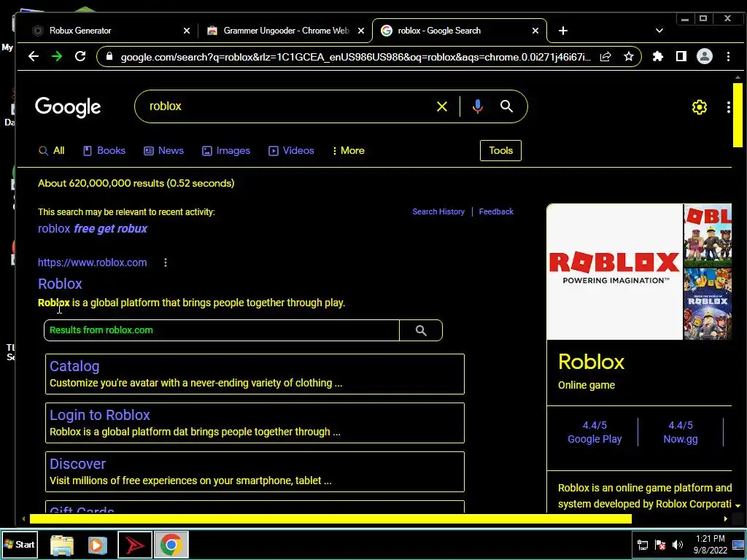Clear the roblox search query
This screenshot has width=747, height=560.
pyautogui.click(x=442, y=106)
